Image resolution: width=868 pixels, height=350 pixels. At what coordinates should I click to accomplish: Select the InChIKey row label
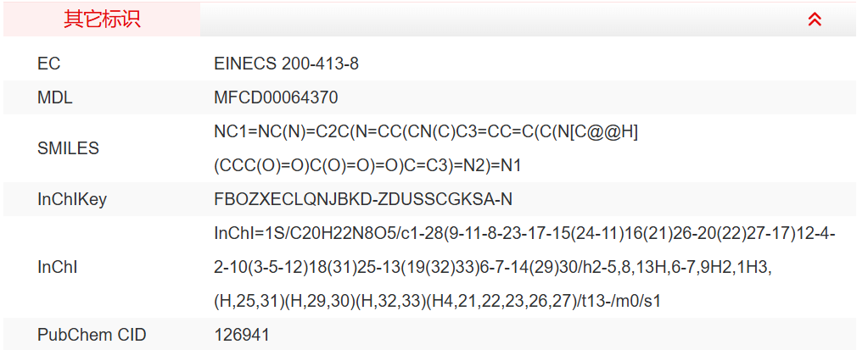[72, 200]
